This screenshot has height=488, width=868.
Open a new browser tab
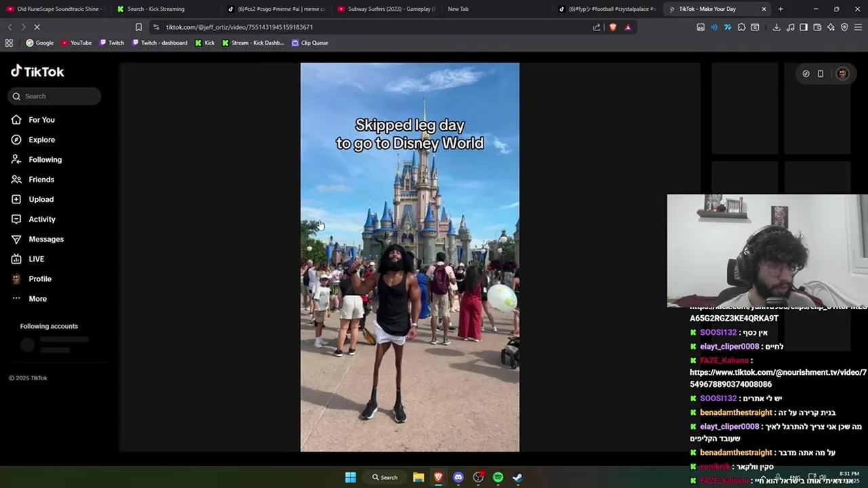pos(781,9)
